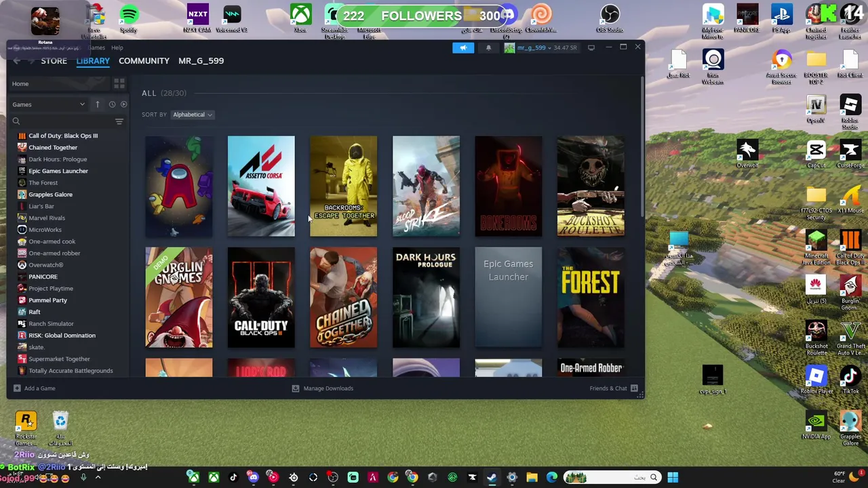Screen dimensions: 868x488
Task: Sort sidebar by recent activity clock icon
Action: 112,104
